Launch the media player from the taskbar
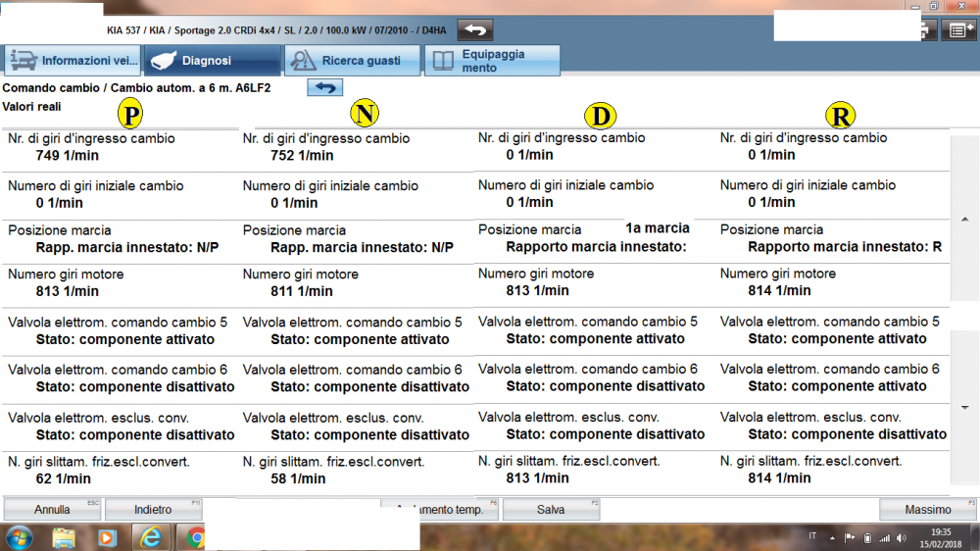Image resolution: width=980 pixels, height=551 pixels. pyautogui.click(x=107, y=538)
